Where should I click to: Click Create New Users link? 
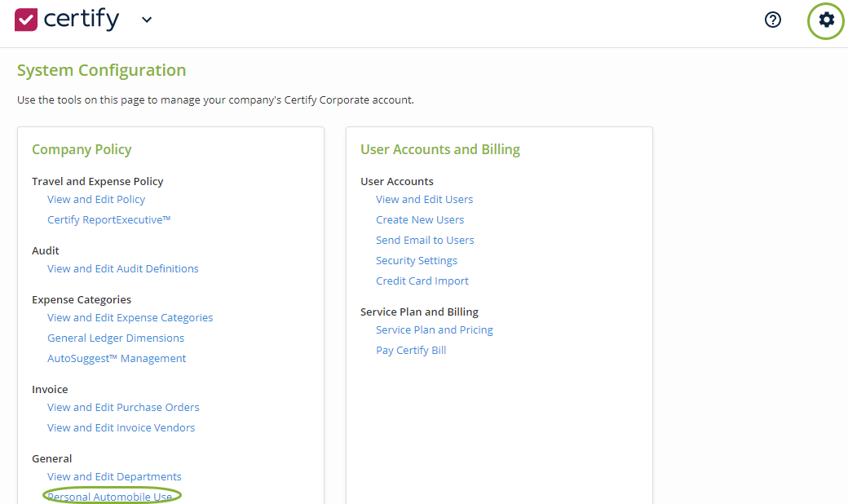click(x=420, y=219)
